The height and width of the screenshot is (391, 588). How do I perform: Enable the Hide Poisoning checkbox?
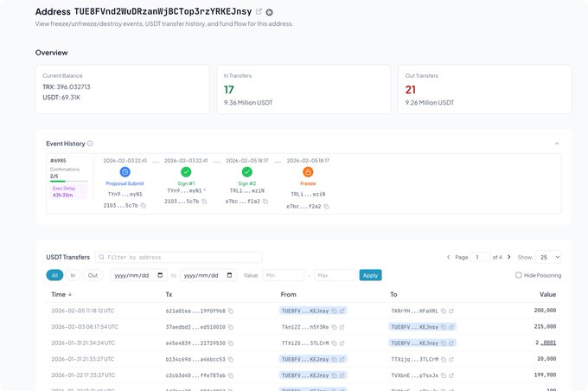click(x=519, y=275)
